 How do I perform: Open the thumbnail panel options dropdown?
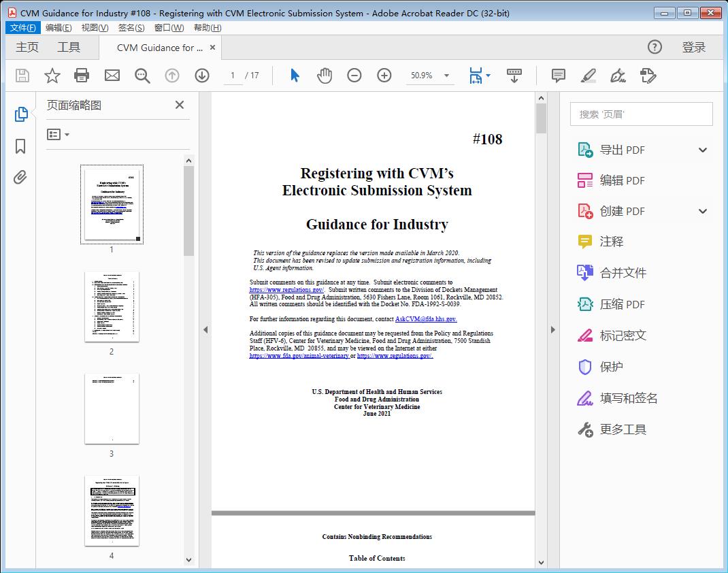57,134
